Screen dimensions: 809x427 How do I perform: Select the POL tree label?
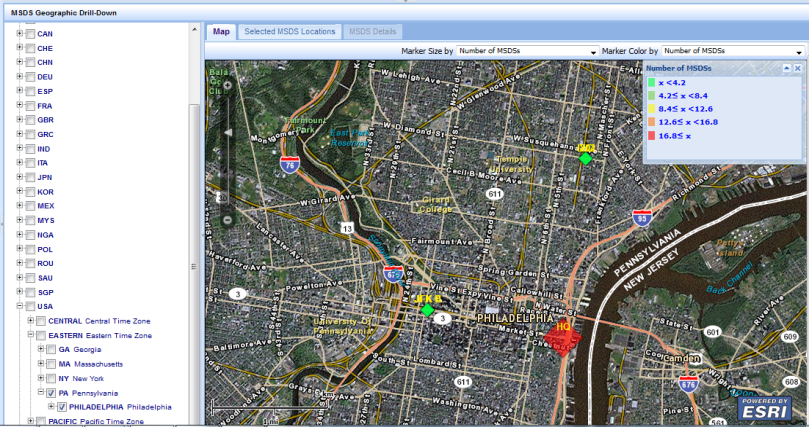[45, 249]
